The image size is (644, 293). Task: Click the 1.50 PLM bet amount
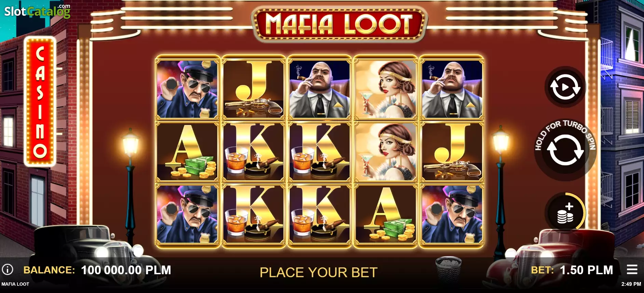(586, 270)
